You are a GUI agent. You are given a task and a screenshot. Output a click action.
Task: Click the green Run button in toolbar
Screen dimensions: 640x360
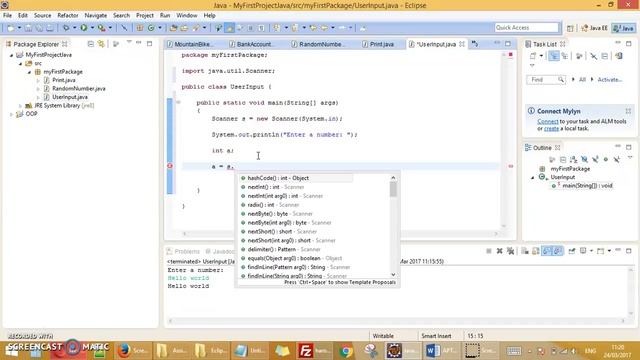[84, 28]
